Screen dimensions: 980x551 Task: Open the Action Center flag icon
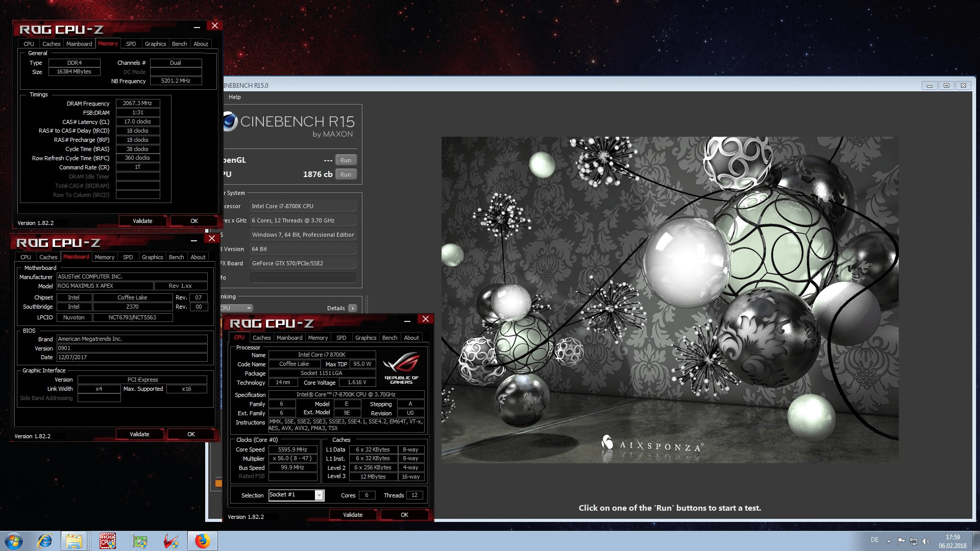pos(901,541)
